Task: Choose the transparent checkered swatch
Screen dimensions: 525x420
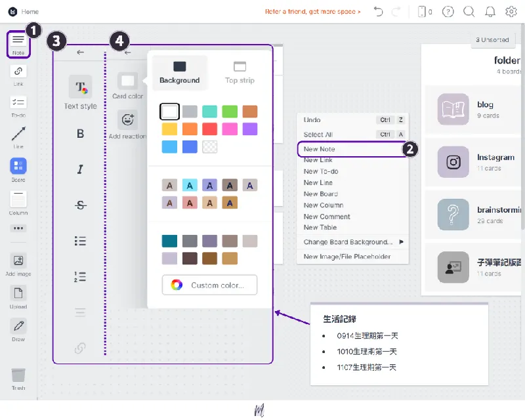Action: tap(209, 147)
